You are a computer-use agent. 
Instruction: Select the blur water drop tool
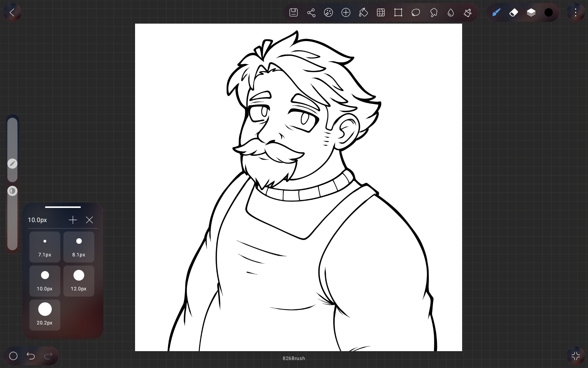(x=450, y=13)
